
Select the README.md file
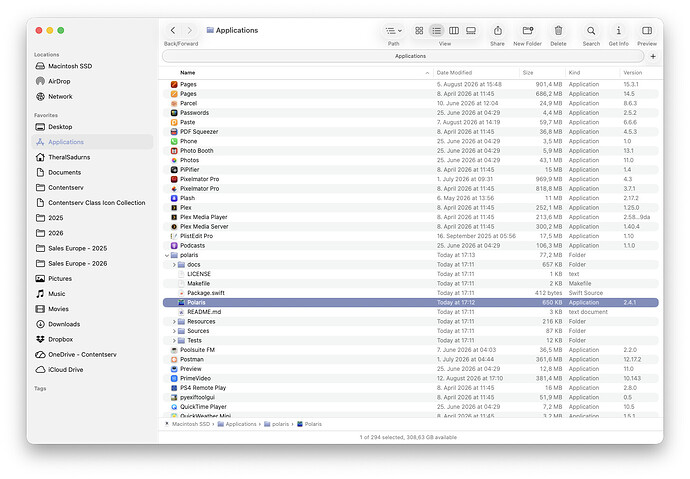(411, 312)
